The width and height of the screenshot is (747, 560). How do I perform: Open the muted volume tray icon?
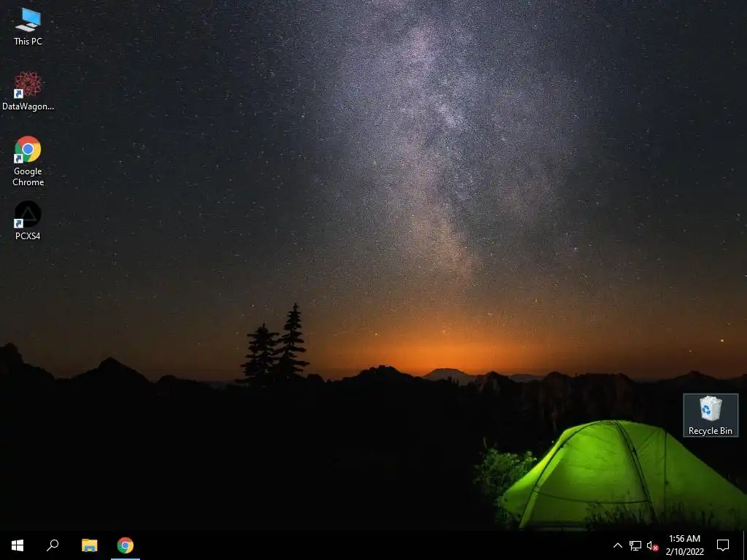pyautogui.click(x=652, y=545)
